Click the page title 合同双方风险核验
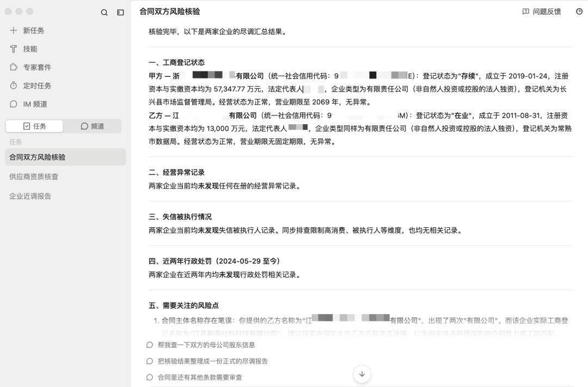The width and height of the screenshot is (588, 387). (x=169, y=11)
